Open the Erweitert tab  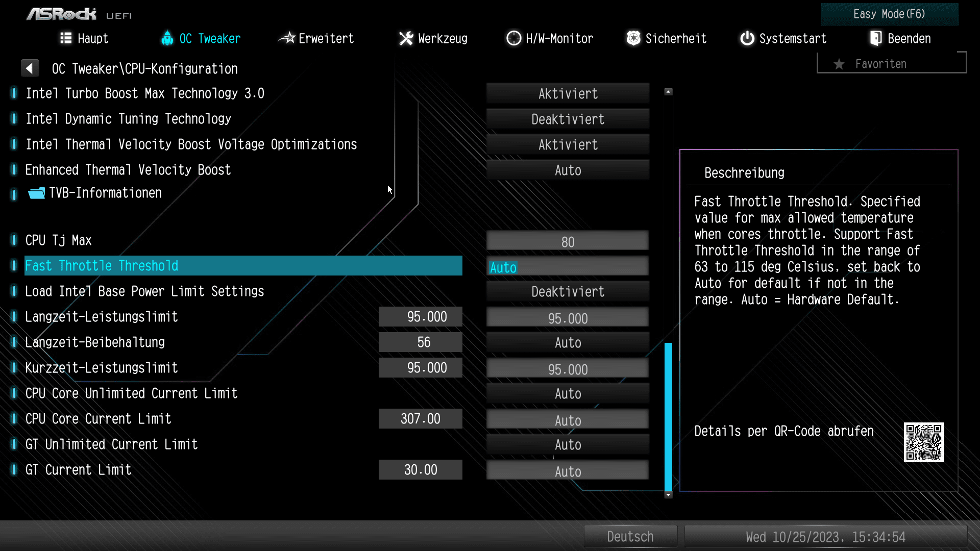pyautogui.click(x=316, y=38)
